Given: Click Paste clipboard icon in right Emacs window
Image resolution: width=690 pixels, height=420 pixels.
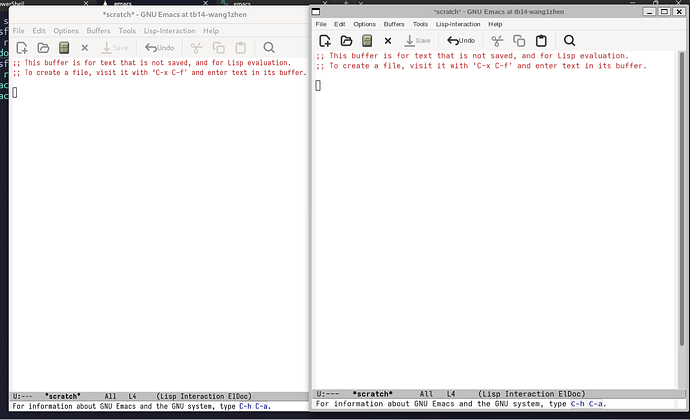Looking at the screenshot, I should click(541, 41).
